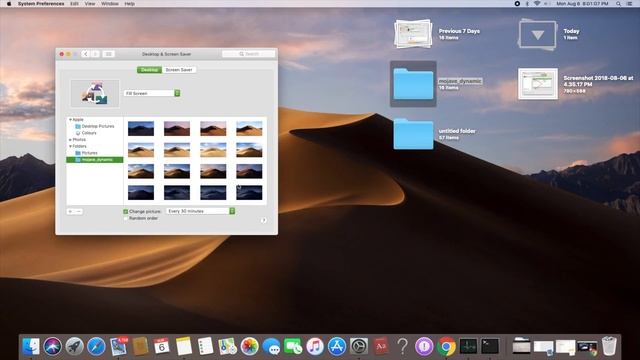
Task: Open FaceTime green icon in Dock
Action: tap(293, 346)
